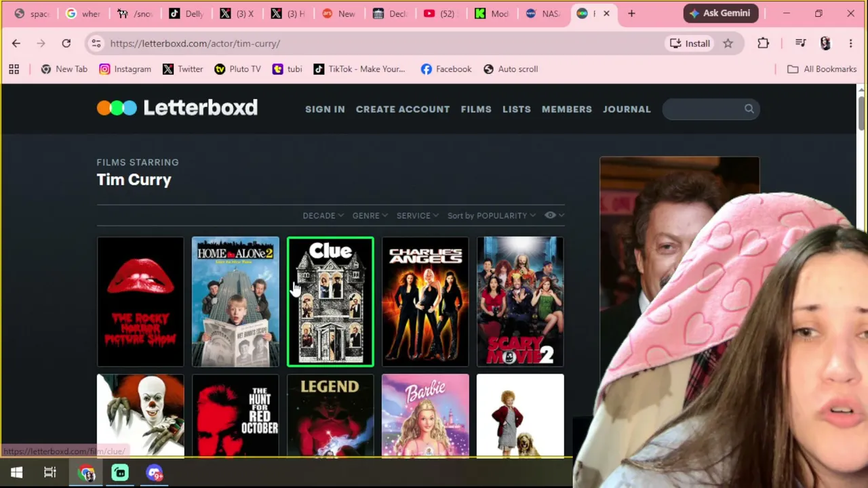Open the Twitter bookmark

(x=182, y=69)
